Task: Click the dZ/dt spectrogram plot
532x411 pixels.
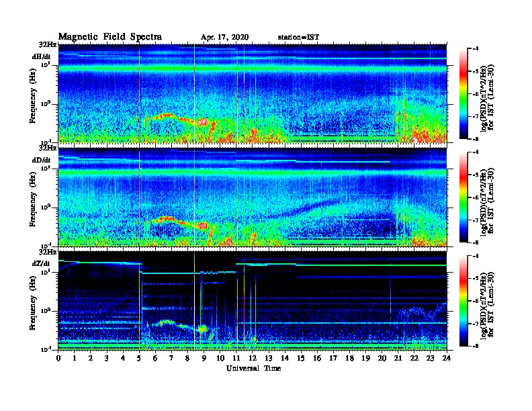Action: (253, 301)
